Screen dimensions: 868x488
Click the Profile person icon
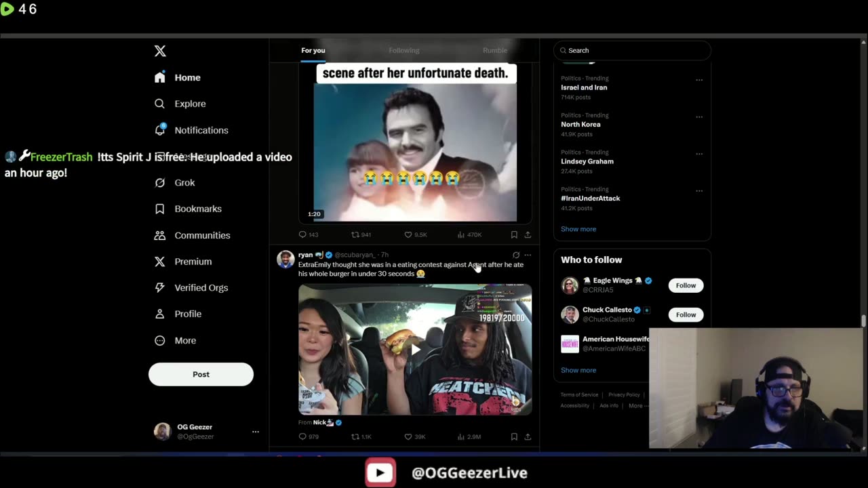160,314
